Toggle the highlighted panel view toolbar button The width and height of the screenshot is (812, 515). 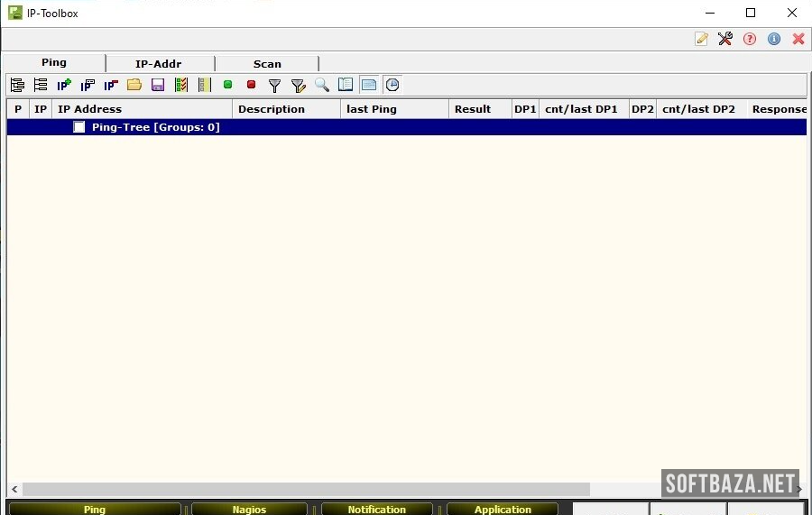tap(369, 85)
